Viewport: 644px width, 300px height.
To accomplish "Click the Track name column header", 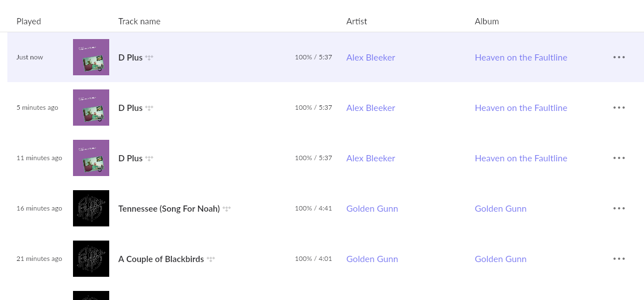I will coord(139,22).
